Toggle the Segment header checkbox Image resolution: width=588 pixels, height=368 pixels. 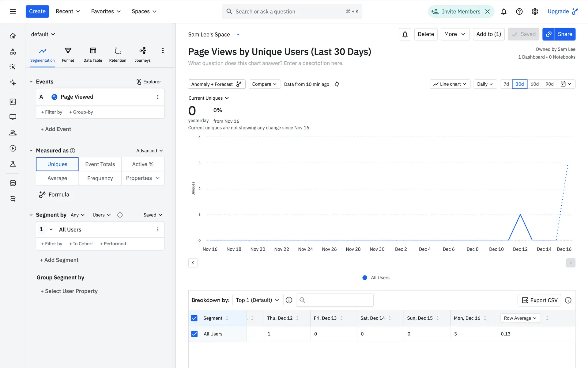[194, 318]
